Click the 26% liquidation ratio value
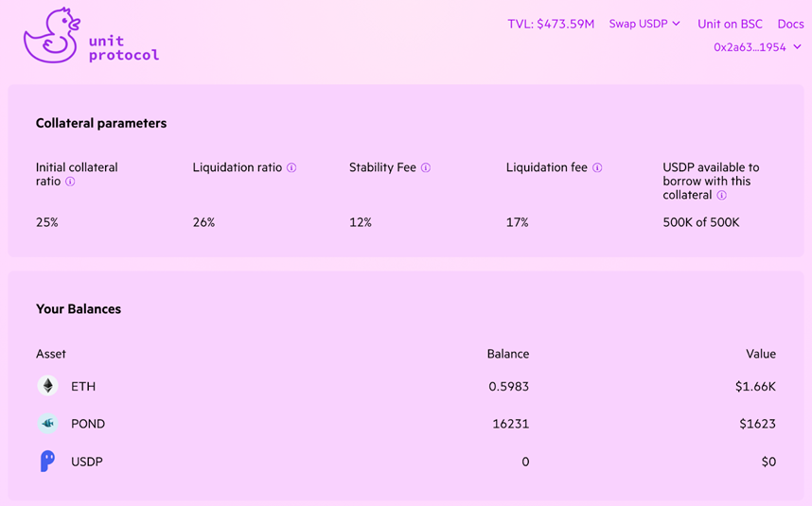This screenshot has height=506, width=812. point(203,222)
